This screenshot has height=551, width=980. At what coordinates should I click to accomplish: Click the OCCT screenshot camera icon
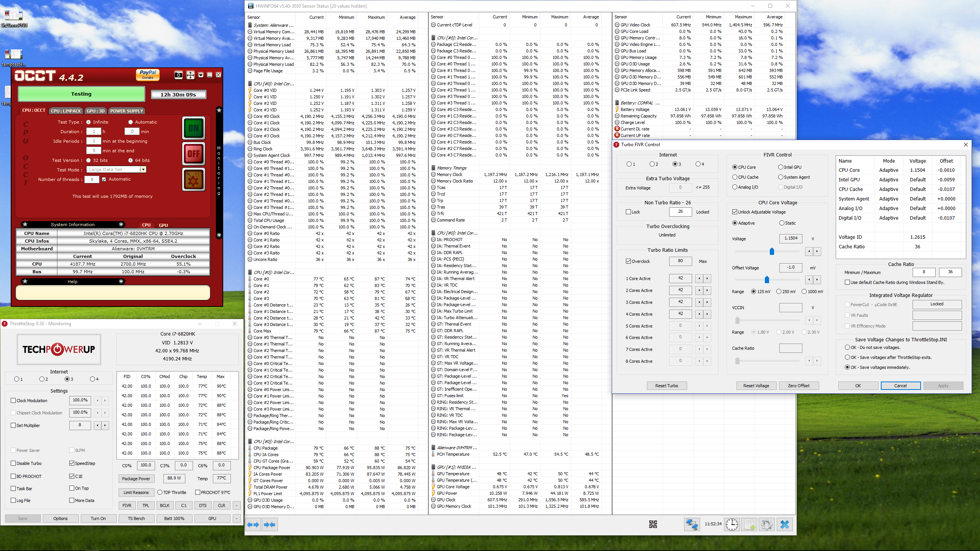[x=178, y=75]
